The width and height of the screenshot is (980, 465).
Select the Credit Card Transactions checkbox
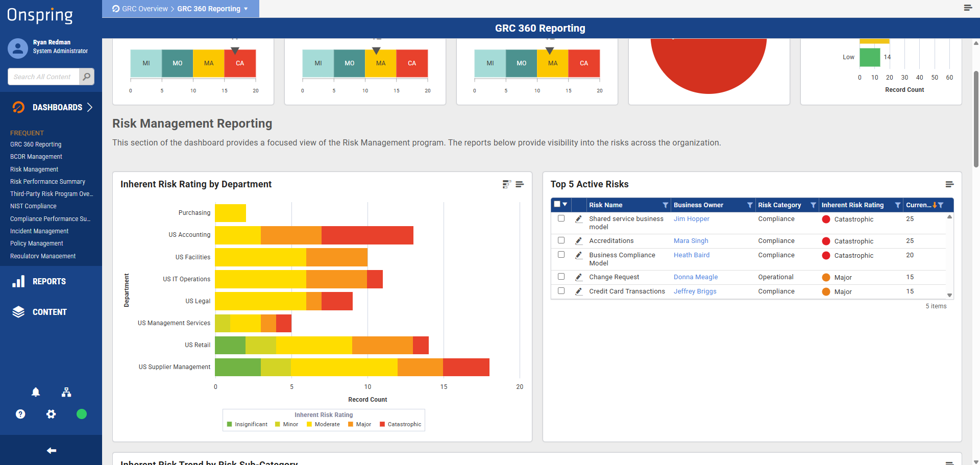(561, 291)
